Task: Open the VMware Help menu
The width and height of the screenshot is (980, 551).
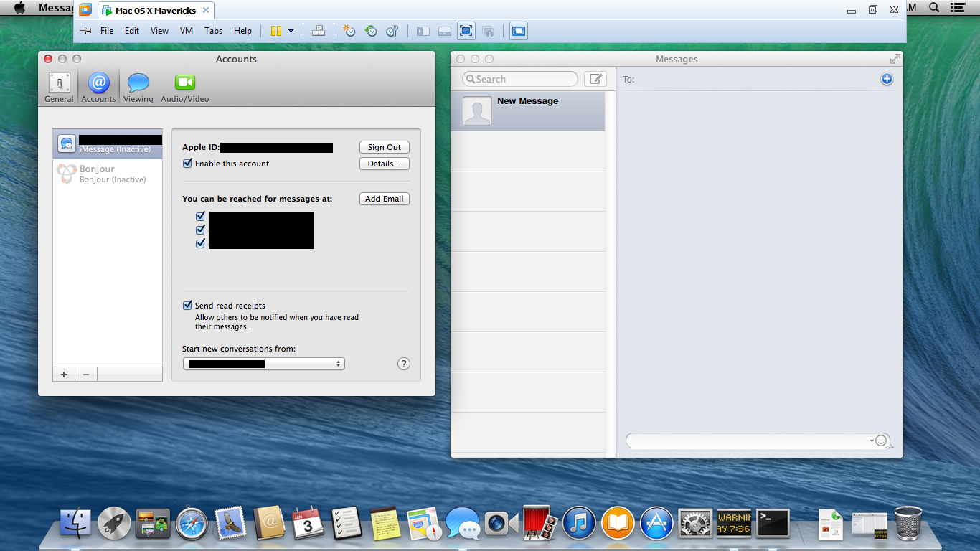Action: pos(242,31)
